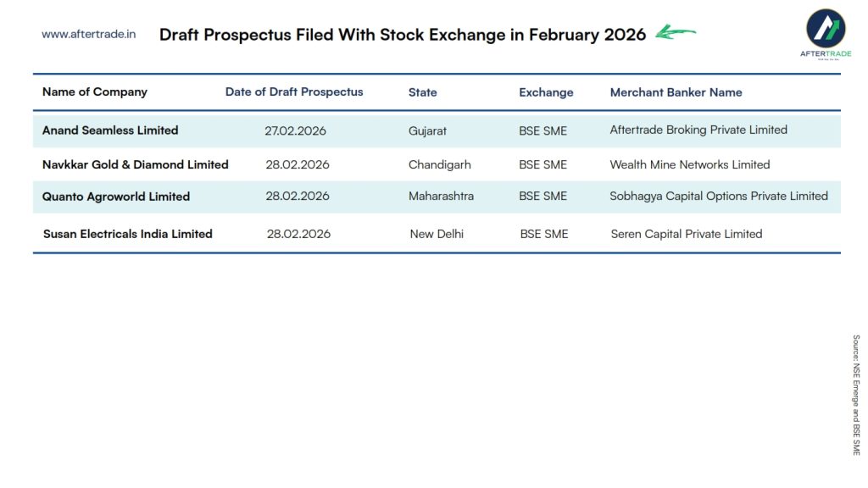Click Aftertrade Broking Private Limited banker
The image size is (868, 488).
click(698, 130)
